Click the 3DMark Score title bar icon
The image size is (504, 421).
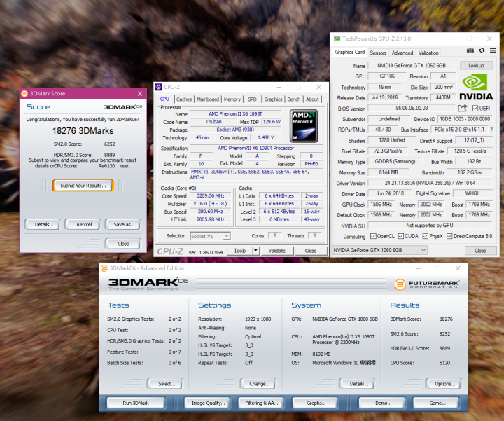click(24, 94)
